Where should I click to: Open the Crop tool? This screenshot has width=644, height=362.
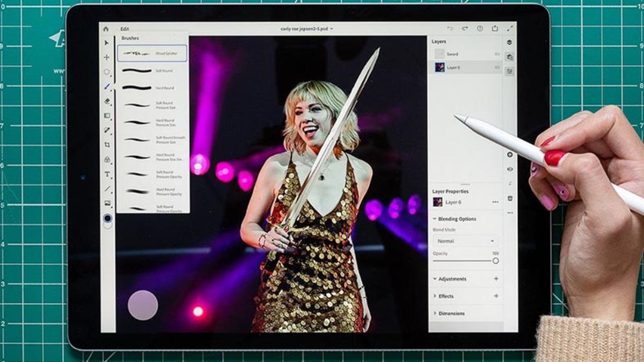(x=106, y=145)
